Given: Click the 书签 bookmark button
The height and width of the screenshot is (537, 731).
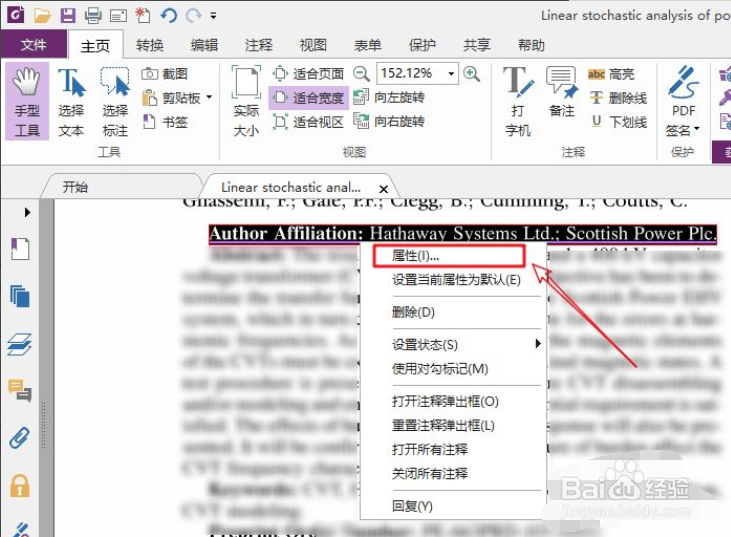Looking at the screenshot, I should click(165, 122).
